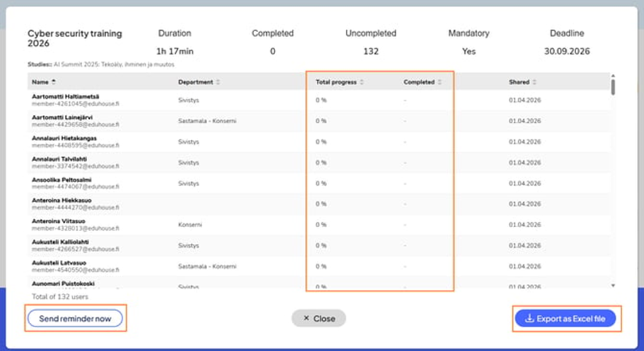
Task: Click the Total progress column header
Action: [336, 82]
